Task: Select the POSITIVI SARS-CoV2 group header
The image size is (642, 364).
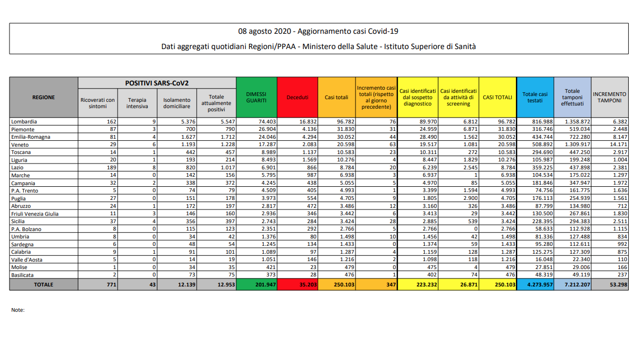Action: 157,83
